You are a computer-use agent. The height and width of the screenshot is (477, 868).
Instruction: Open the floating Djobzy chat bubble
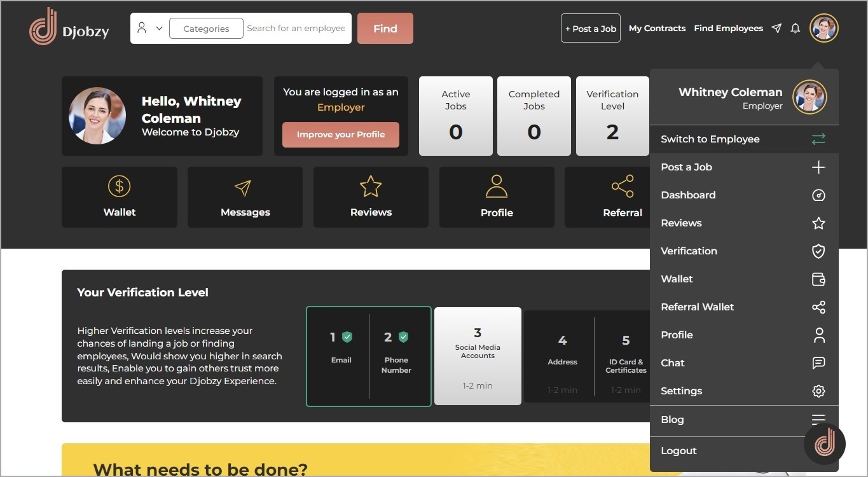825,443
